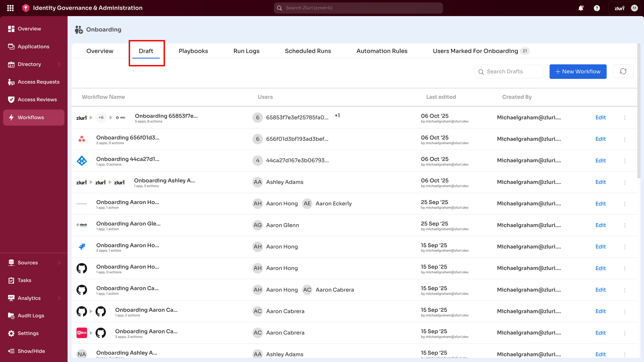Screen dimensions: 644x362
Task: Click the refresh drafts icon button
Action: [623, 72]
